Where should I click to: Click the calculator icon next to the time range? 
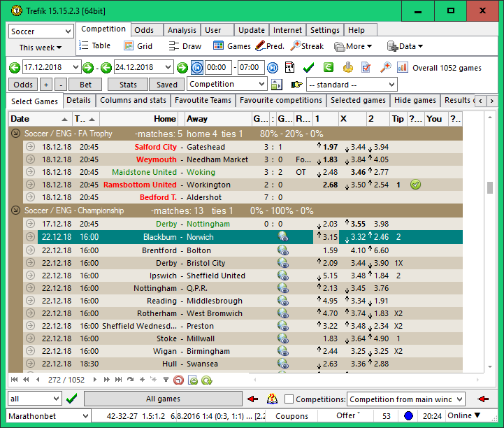288,68
